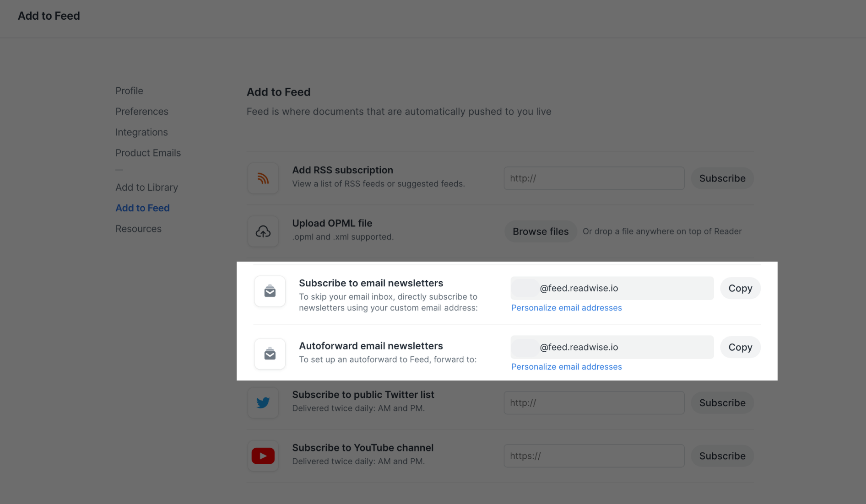
Task: Click the Browse files button
Action: pos(540,231)
